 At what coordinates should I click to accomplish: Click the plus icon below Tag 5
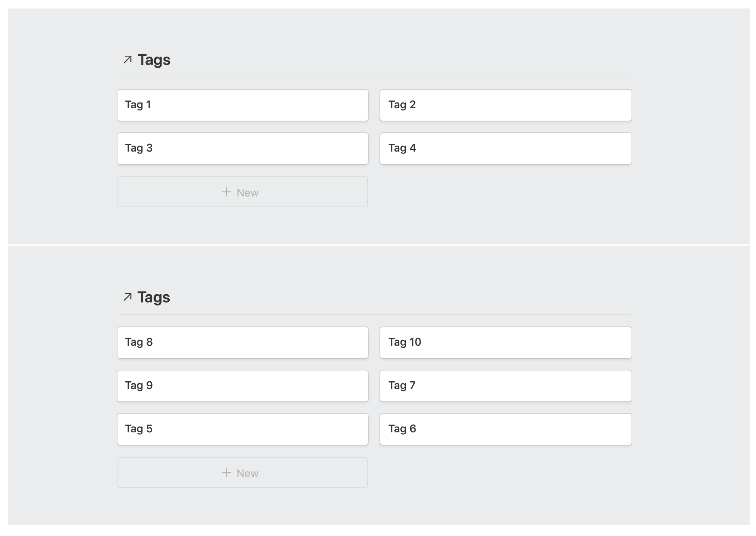(x=226, y=473)
